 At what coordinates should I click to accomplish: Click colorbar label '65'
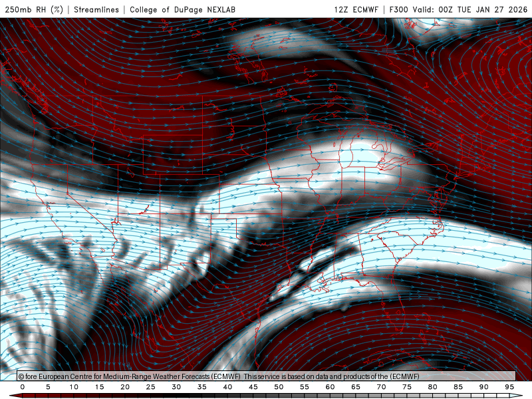click(x=356, y=387)
